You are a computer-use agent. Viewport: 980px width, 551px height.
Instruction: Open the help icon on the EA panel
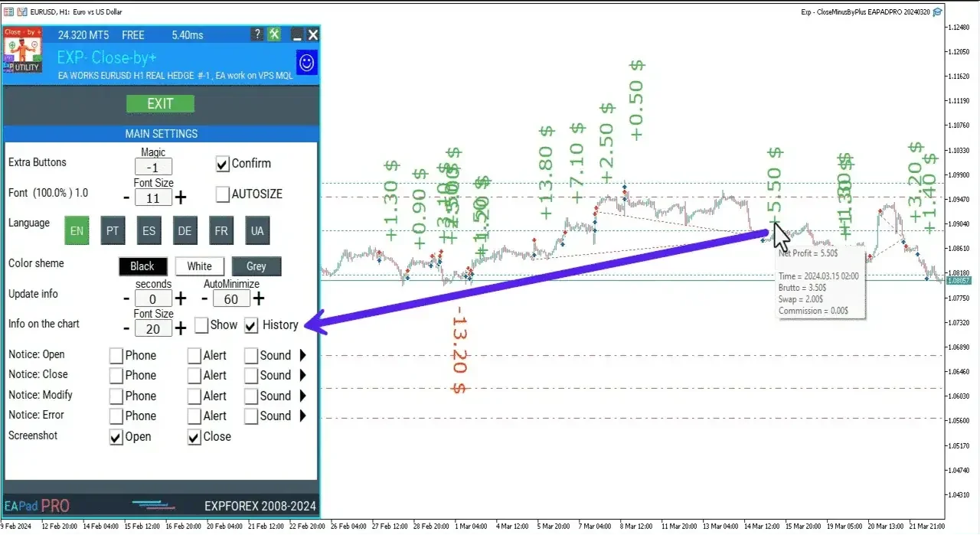click(x=256, y=34)
